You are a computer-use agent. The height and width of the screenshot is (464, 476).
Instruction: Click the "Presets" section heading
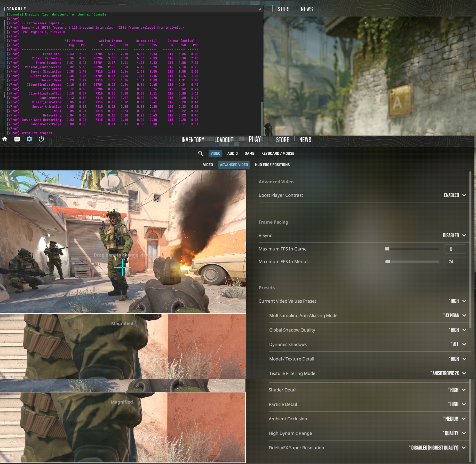coord(267,288)
